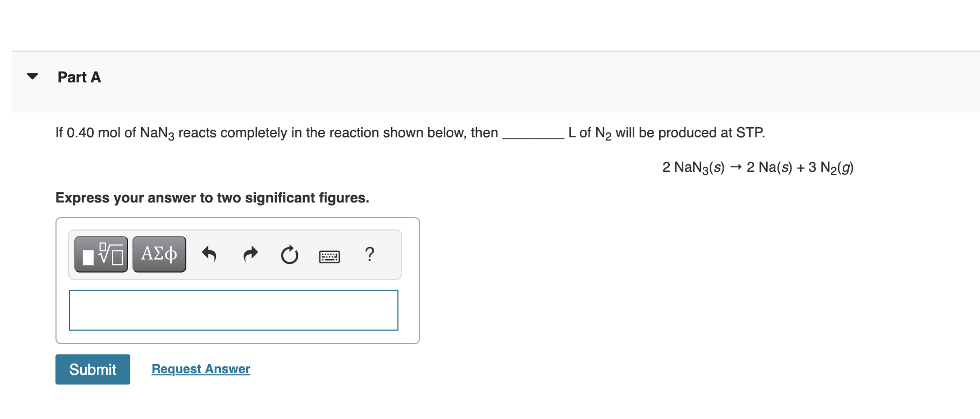Show keyboard shortcuts icon
This screenshot has height=419, width=980.
pos(330,256)
